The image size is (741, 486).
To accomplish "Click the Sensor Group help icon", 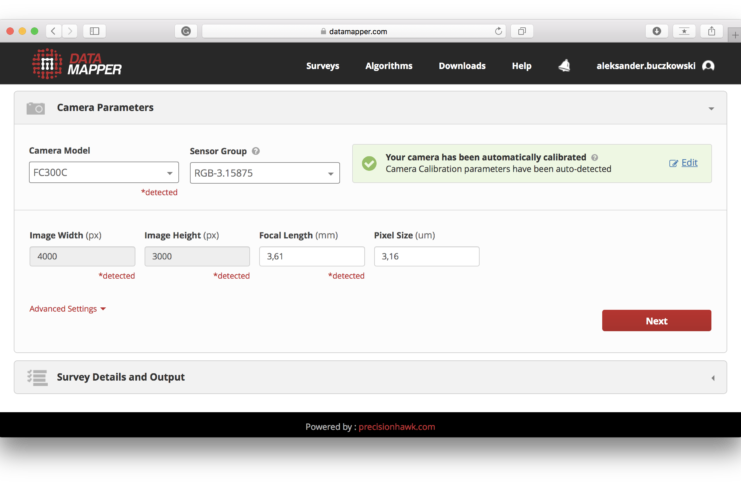I will pos(256,151).
